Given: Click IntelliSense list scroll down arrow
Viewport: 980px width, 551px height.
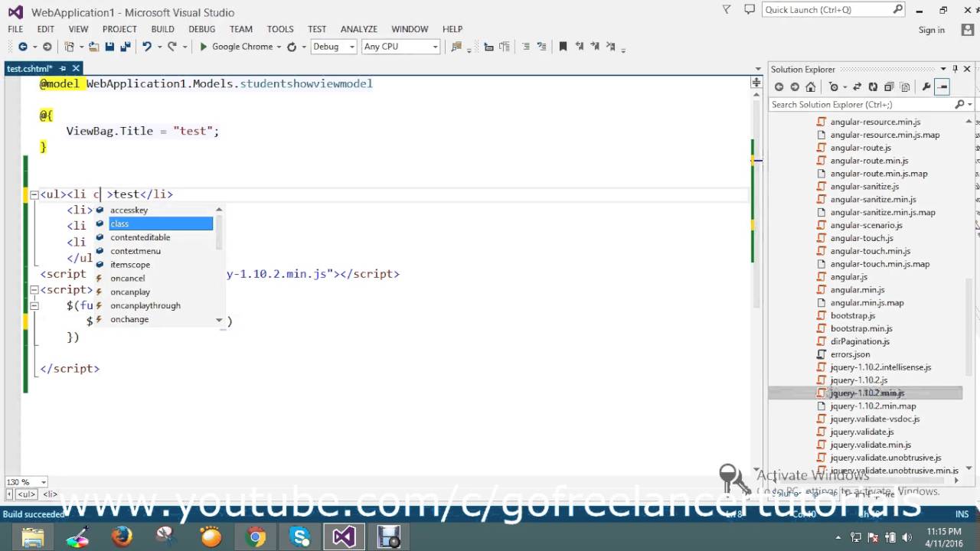Looking at the screenshot, I should [219, 320].
